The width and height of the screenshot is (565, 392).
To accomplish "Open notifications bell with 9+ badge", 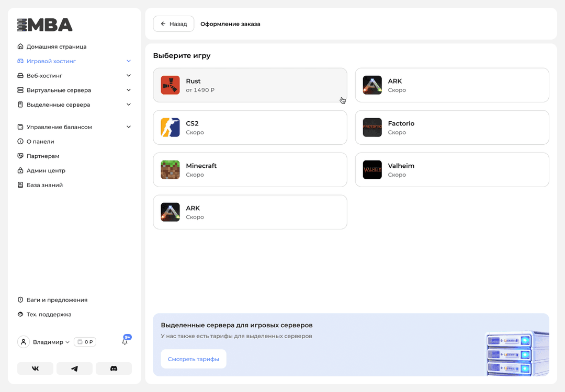I will coord(125,342).
